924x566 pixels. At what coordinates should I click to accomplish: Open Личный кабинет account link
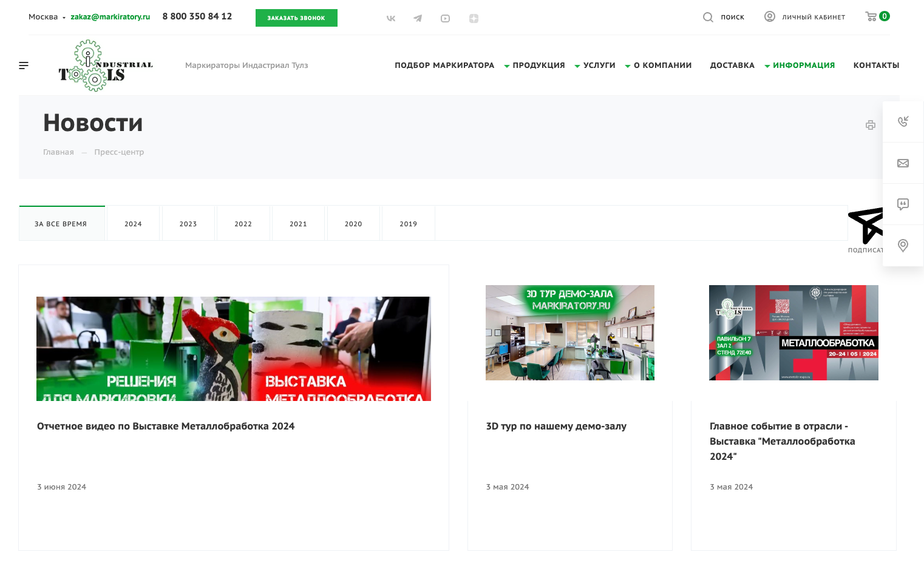pos(804,17)
